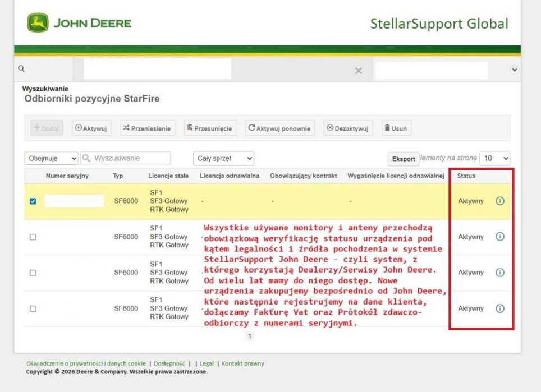The image size is (541, 392).
Task: Sort by Typ column header
Action: click(x=118, y=176)
